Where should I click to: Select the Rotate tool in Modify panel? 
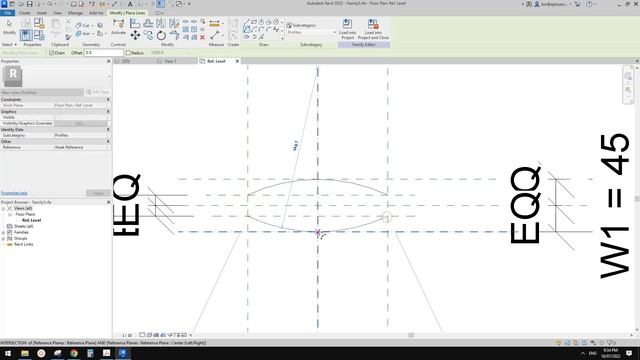tap(161, 36)
